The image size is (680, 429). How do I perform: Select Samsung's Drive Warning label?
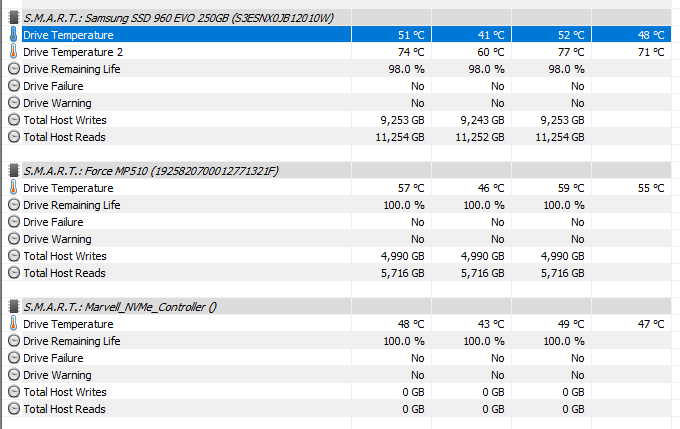pyautogui.click(x=57, y=103)
